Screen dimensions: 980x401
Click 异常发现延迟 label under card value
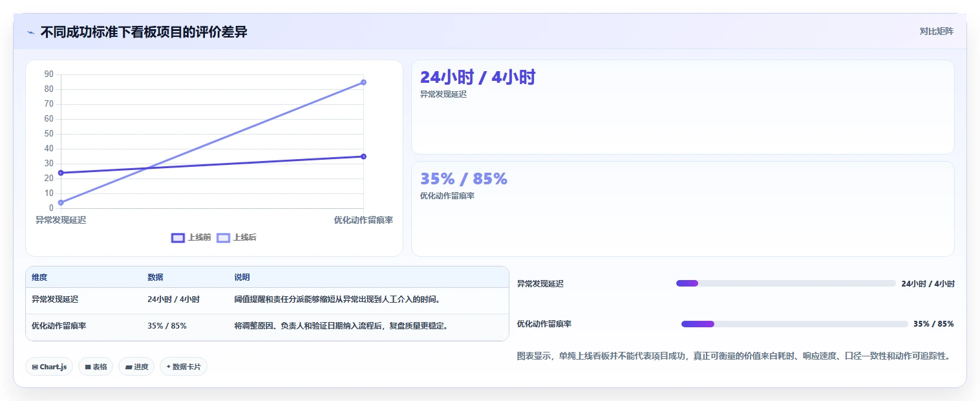coord(443,94)
